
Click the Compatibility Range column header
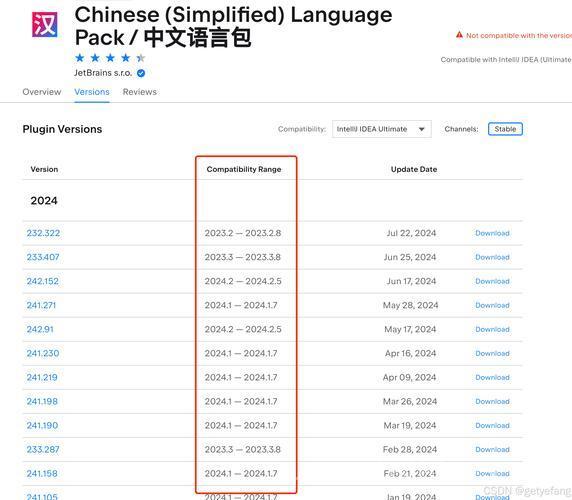click(x=244, y=169)
